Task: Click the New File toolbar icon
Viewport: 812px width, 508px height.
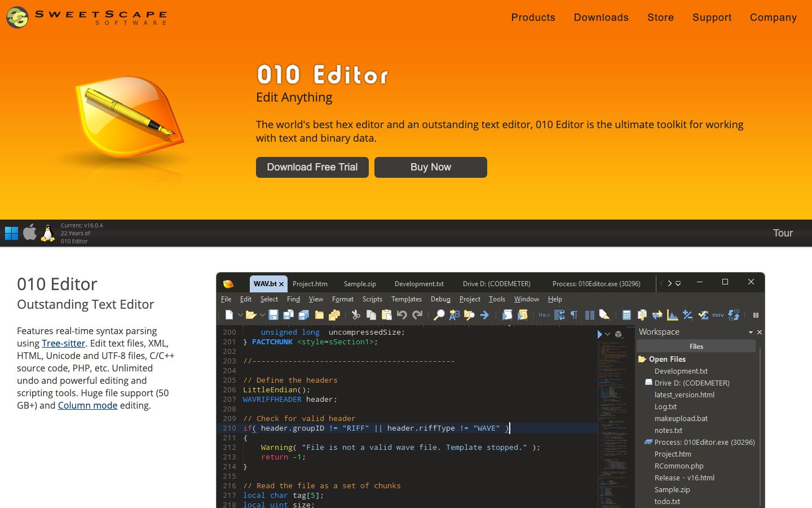Action: [x=229, y=315]
